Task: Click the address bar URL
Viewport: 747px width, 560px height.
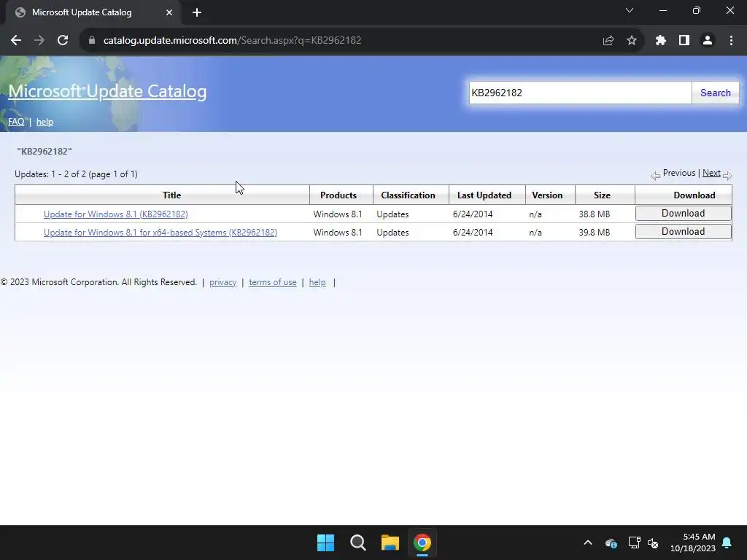Action: point(232,41)
